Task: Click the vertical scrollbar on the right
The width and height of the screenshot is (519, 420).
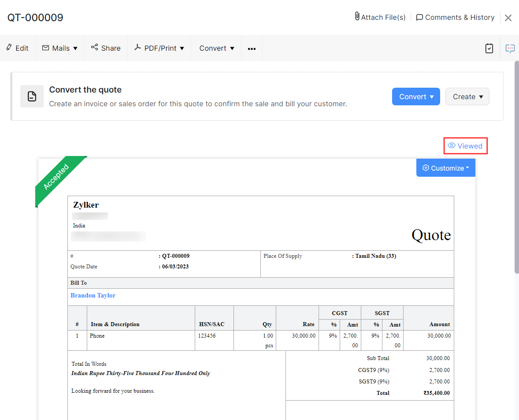Action: pos(516,167)
